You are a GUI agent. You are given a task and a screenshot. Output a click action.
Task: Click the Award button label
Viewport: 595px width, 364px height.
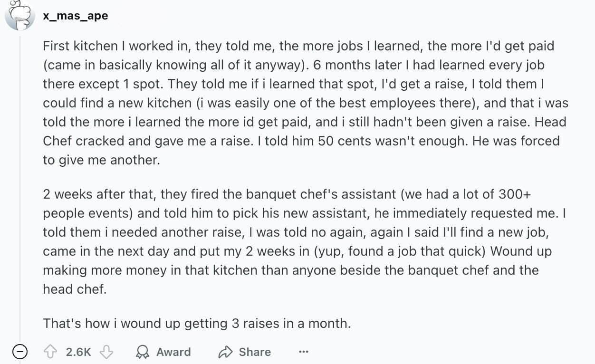coord(173,352)
